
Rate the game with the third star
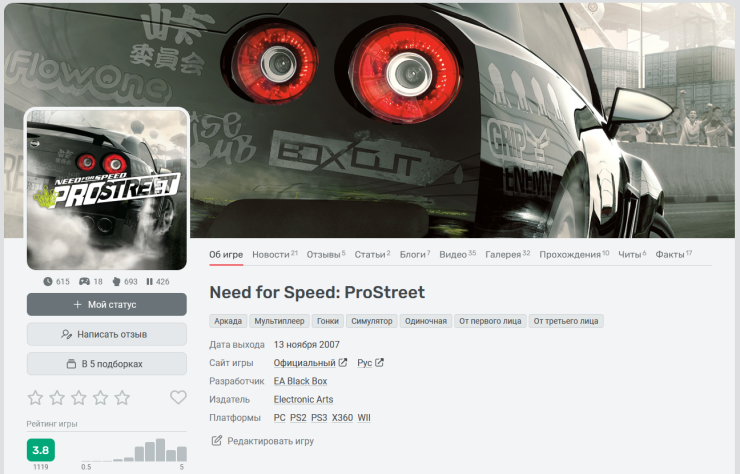point(79,398)
